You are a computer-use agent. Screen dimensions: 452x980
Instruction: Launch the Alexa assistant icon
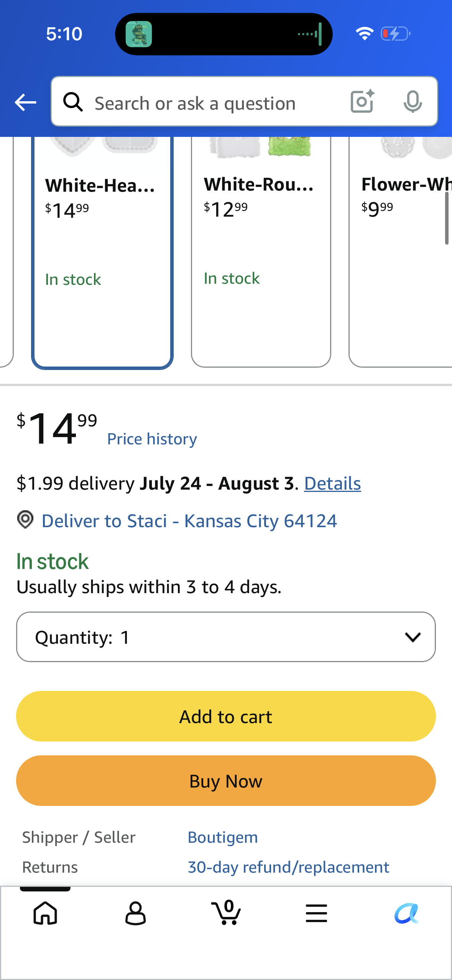point(407,913)
